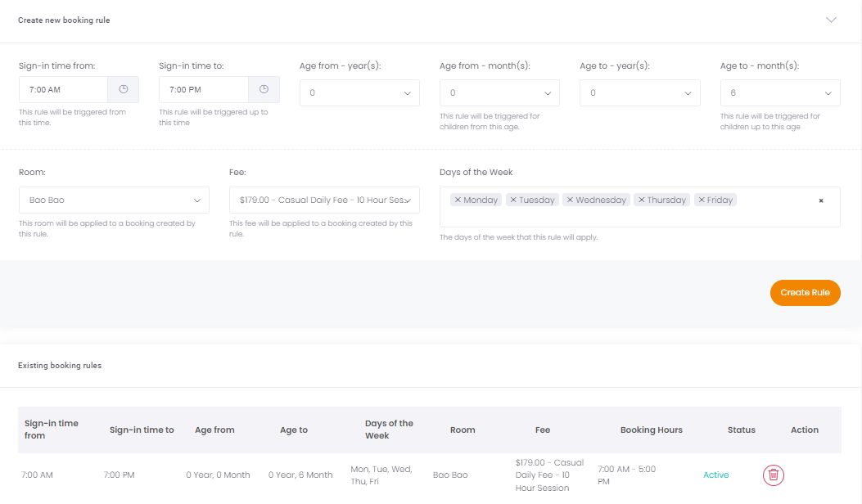Delete the existing Bao Bao booking rule

[x=774, y=475]
